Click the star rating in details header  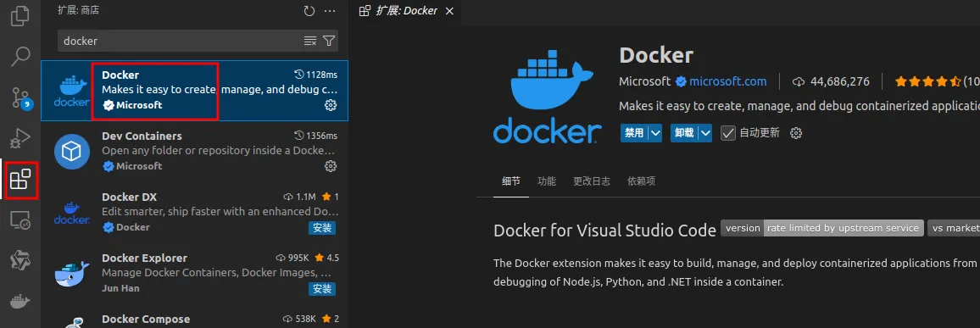[x=928, y=81]
